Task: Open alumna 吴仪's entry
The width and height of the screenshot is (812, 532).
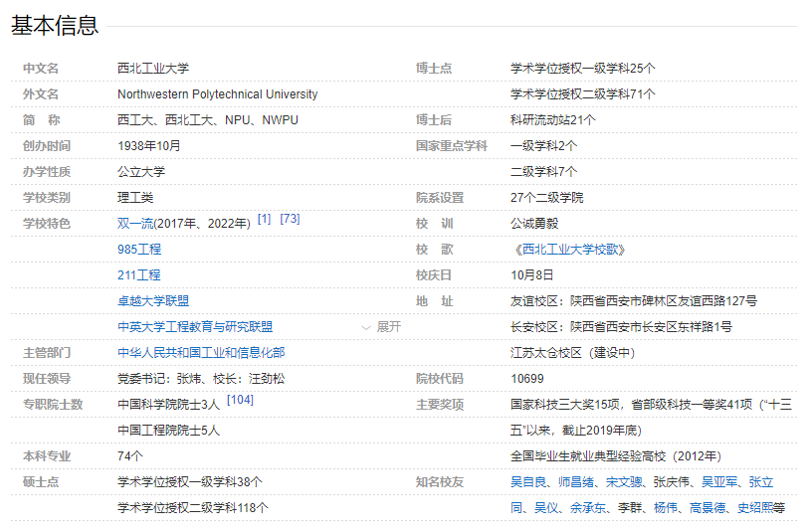Action: [546, 507]
